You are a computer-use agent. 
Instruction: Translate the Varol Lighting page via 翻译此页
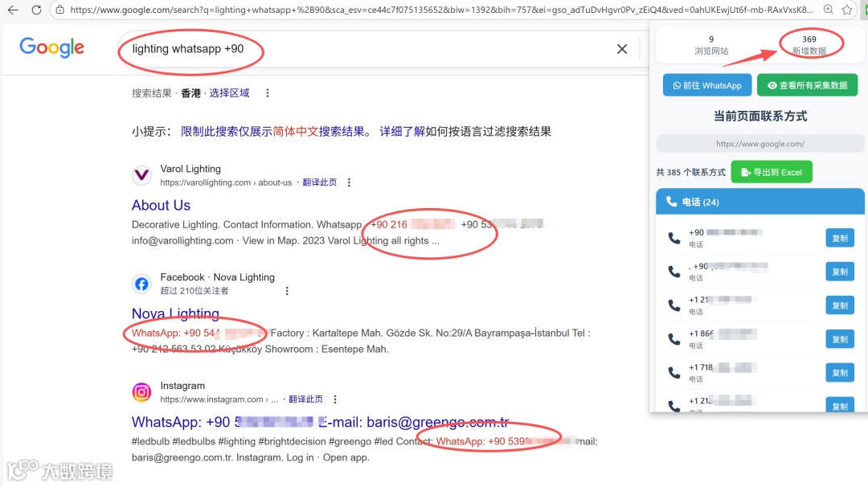tap(319, 182)
